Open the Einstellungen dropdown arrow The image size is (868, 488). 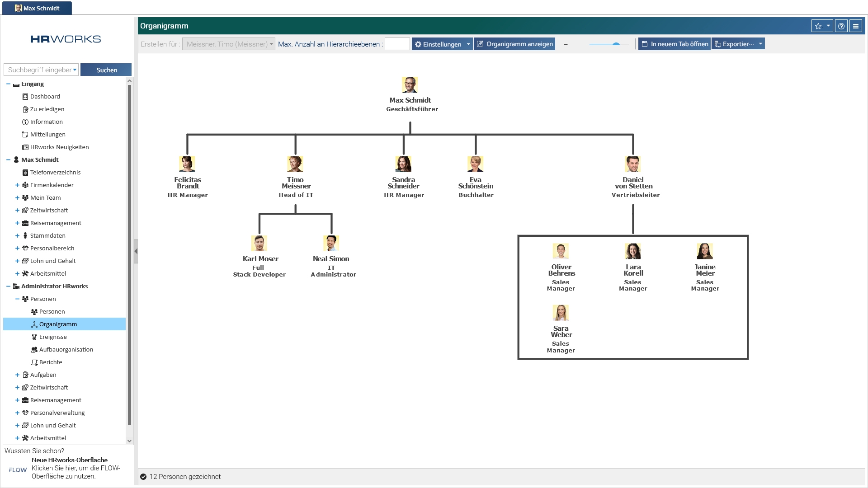tap(468, 44)
